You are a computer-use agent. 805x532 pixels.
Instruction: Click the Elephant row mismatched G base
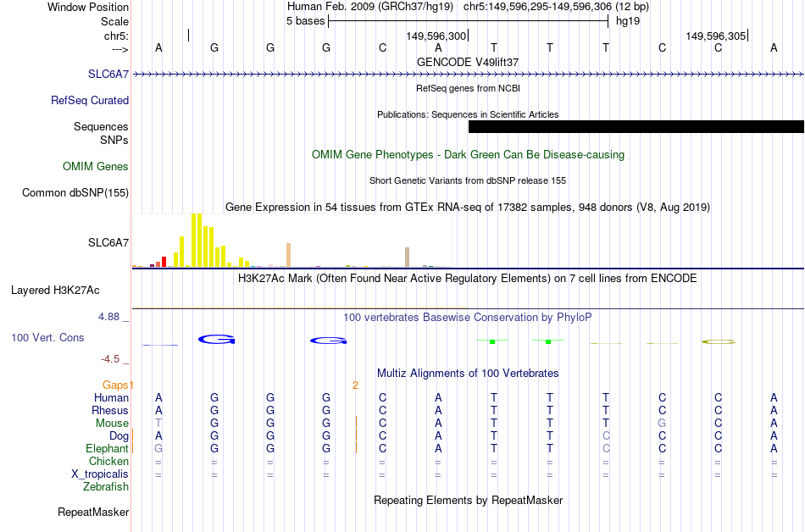[x=158, y=448]
